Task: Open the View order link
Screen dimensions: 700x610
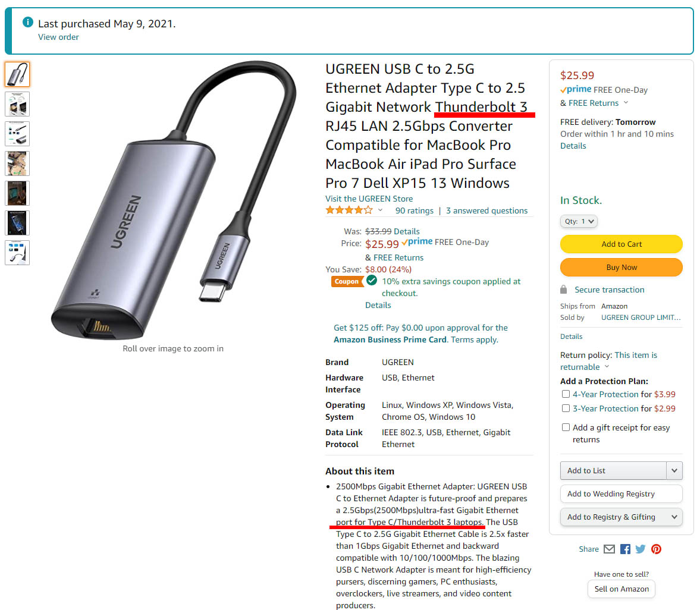Action: pos(58,37)
